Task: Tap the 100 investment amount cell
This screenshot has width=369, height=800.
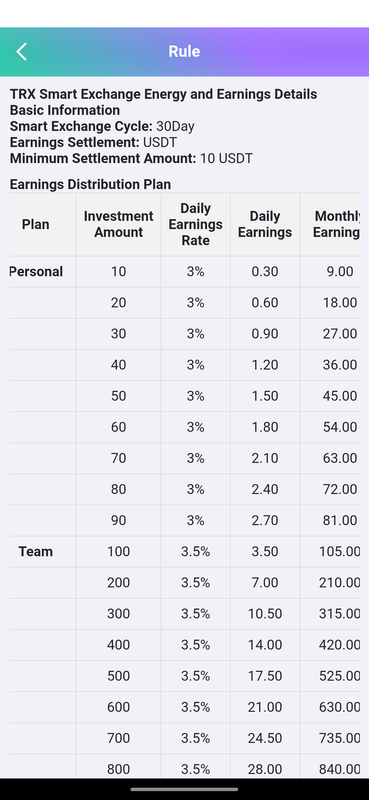Action: pos(118,552)
